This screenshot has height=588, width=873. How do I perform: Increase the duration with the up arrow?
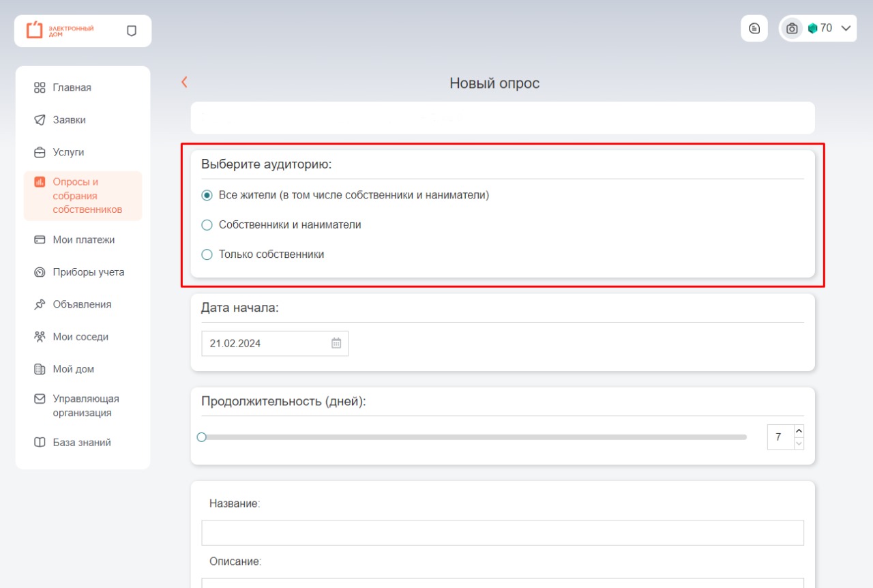(x=799, y=431)
